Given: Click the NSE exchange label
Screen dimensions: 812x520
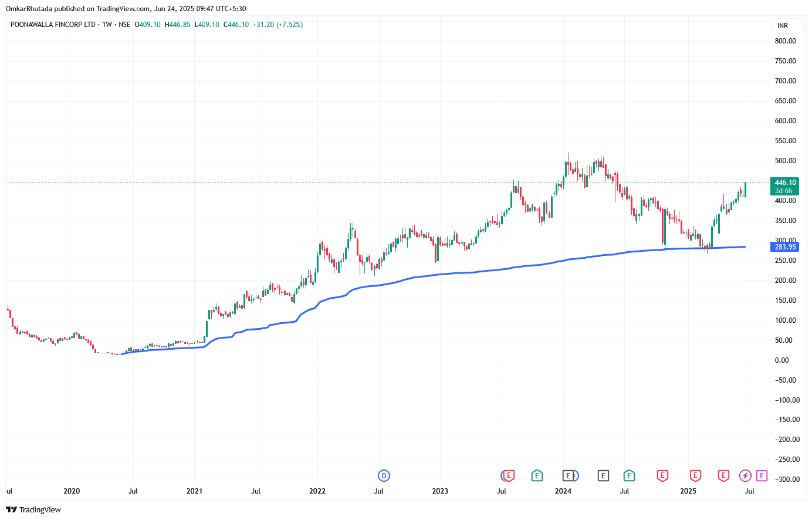Looking at the screenshot, I should click(124, 25).
